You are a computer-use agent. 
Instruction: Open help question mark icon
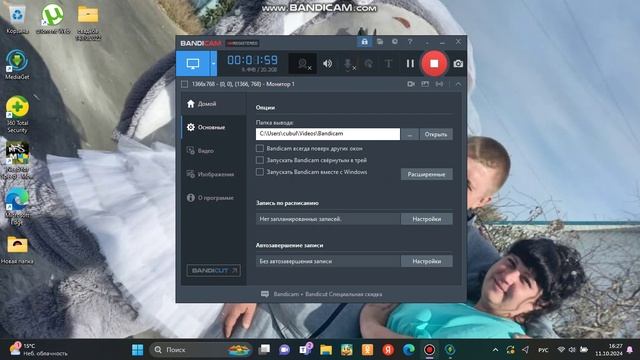coord(410,42)
